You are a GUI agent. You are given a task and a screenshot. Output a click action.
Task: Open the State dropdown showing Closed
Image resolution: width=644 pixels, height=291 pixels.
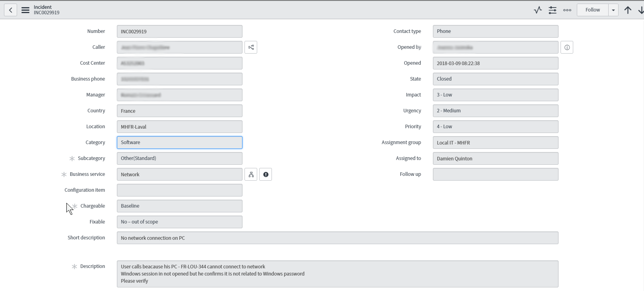click(x=495, y=79)
